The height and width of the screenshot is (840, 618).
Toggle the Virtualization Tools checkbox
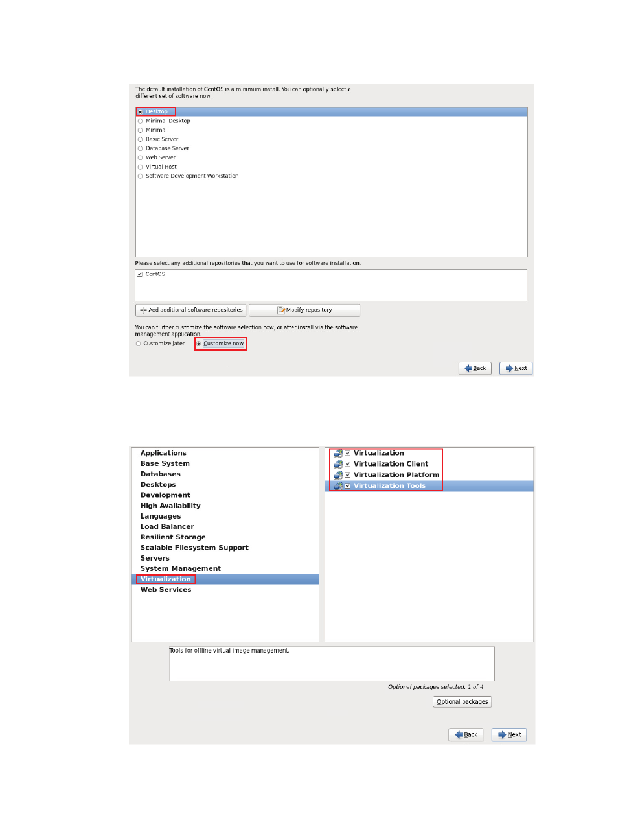point(348,485)
